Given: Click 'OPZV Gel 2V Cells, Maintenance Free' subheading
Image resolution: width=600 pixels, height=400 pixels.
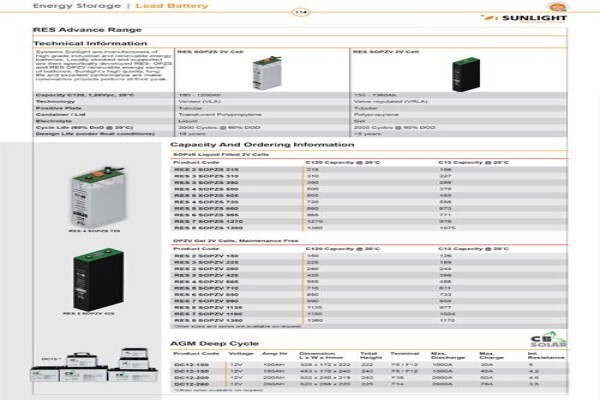Looking at the screenshot, I should (x=236, y=241).
